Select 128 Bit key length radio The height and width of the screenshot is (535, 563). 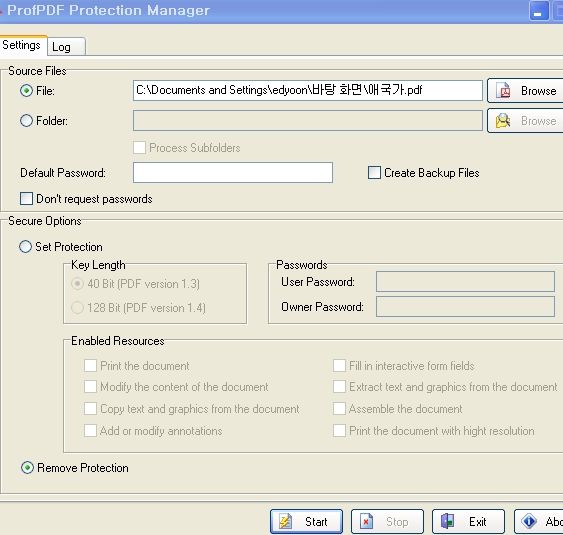pos(77,308)
